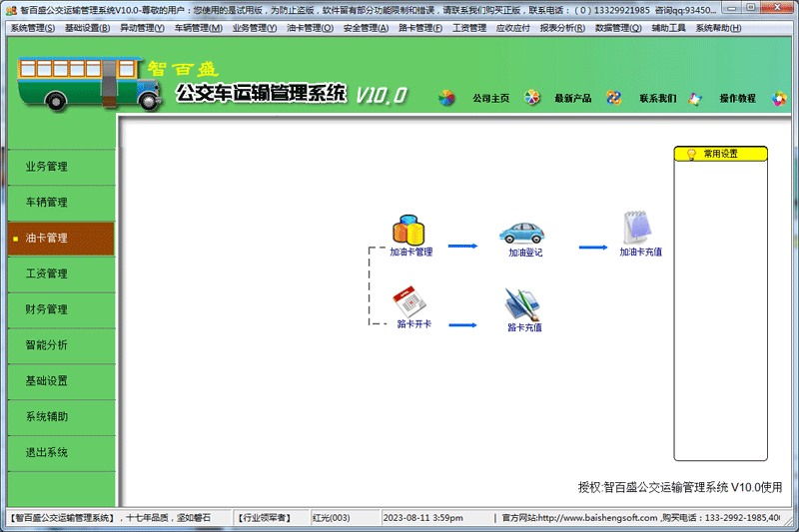
Task: Click the blue-orange knot icon before 联系我们
Action: coord(614,97)
